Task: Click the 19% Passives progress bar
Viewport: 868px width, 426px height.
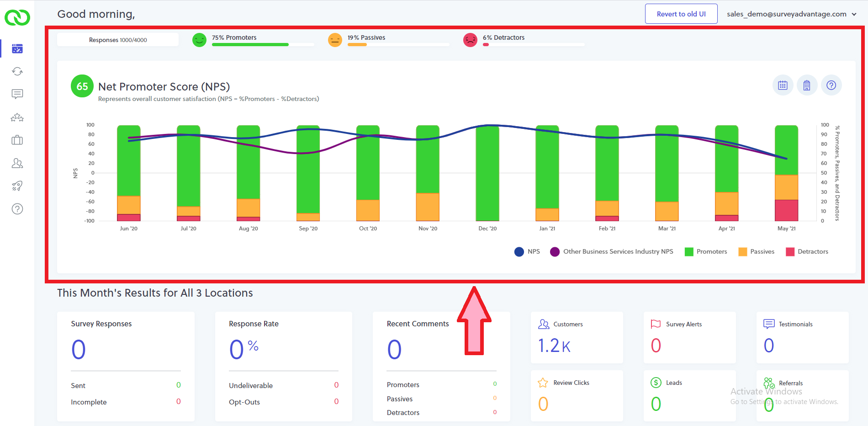Action: 398,45
